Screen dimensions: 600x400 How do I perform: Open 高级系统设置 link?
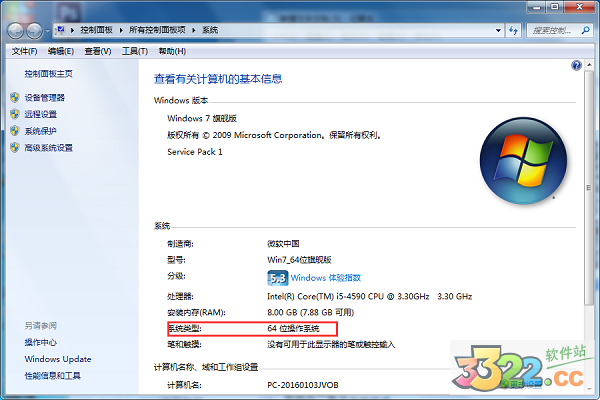pyautogui.click(x=49, y=148)
